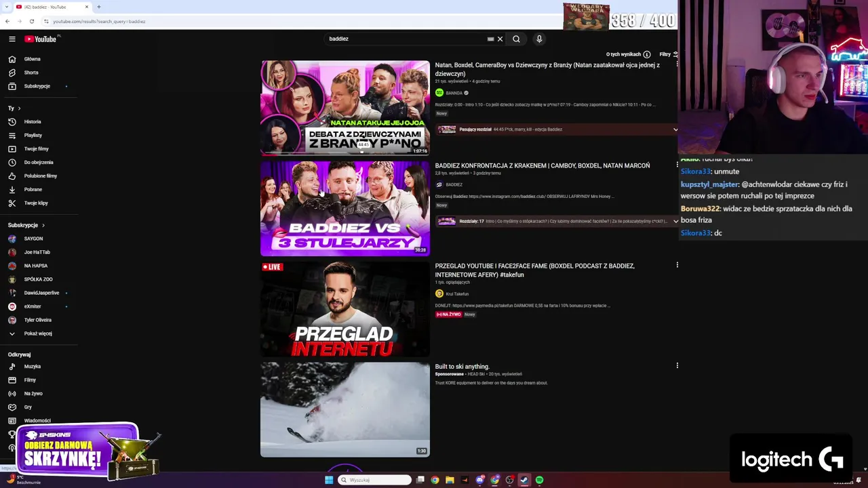The height and width of the screenshot is (488, 868).
Task: Expand the Ty section chevron
Action: [x=19, y=108]
